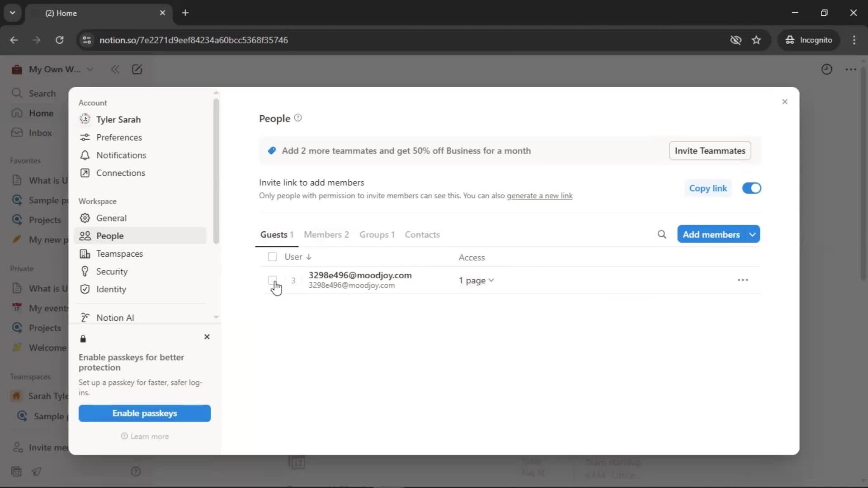Open the site information icon in the address bar

tap(87, 40)
